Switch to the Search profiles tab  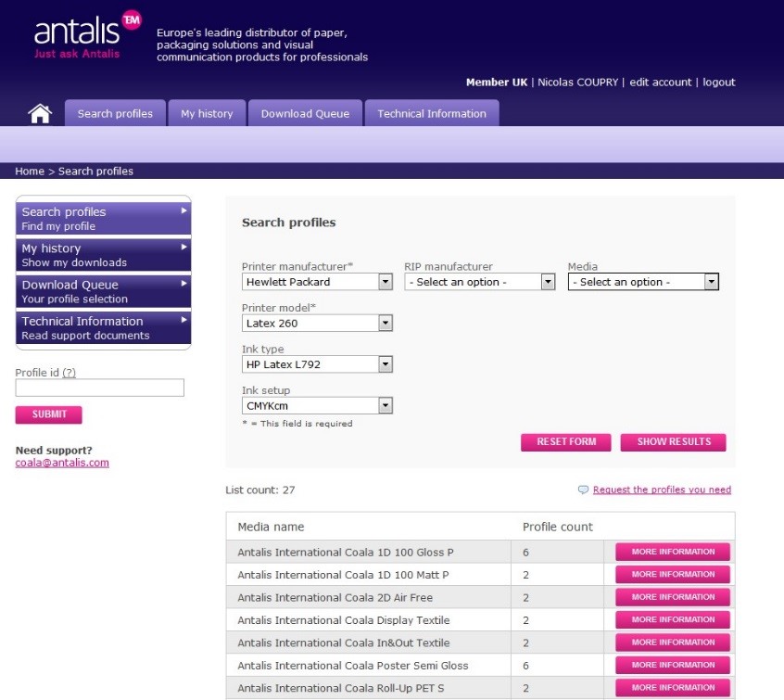[115, 114]
